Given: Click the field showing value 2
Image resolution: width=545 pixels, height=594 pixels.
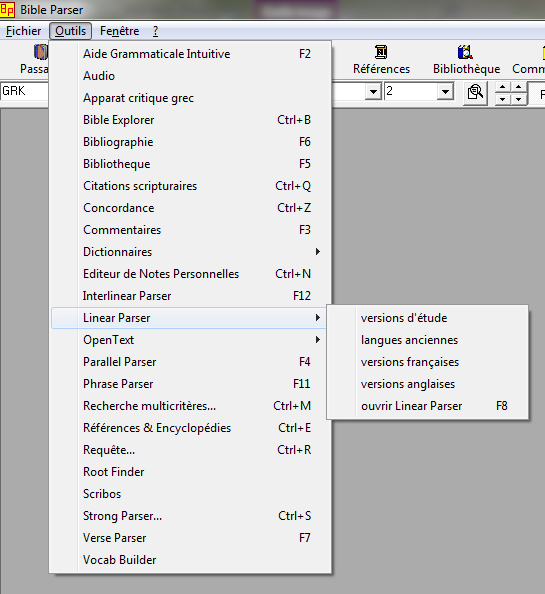Looking at the screenshot, I should pos(411,91).
